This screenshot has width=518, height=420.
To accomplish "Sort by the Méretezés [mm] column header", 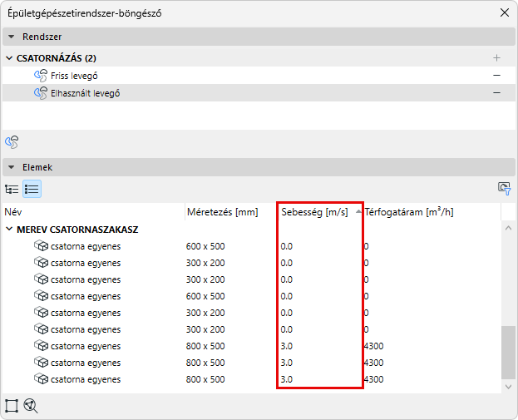I will (x=230, y=212).
